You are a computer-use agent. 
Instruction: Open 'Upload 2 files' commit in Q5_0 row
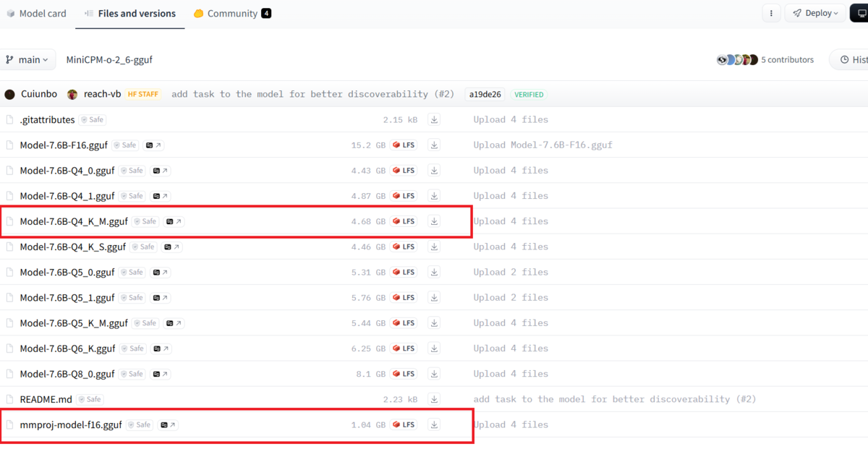[511, 272]
